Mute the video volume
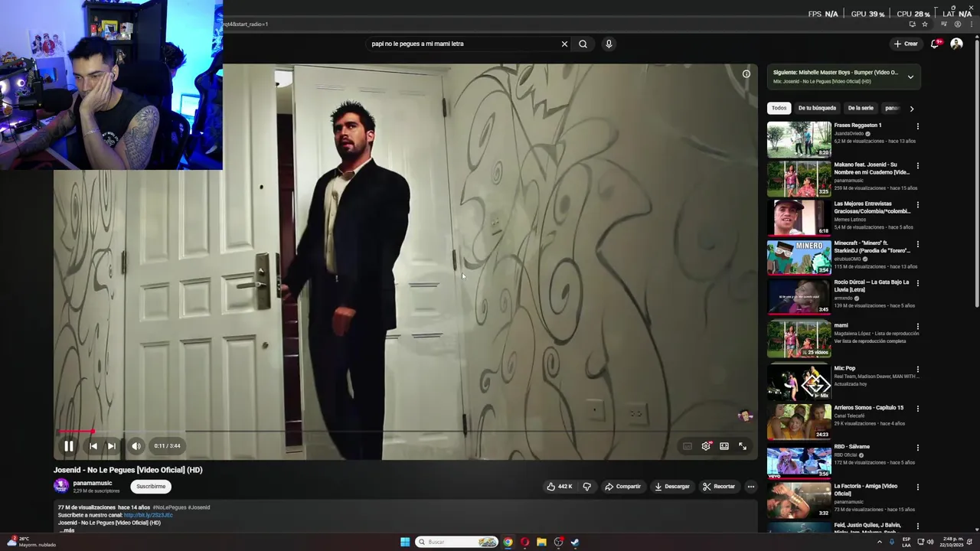This screenshot has height=551, width=980. pos(136,446)
